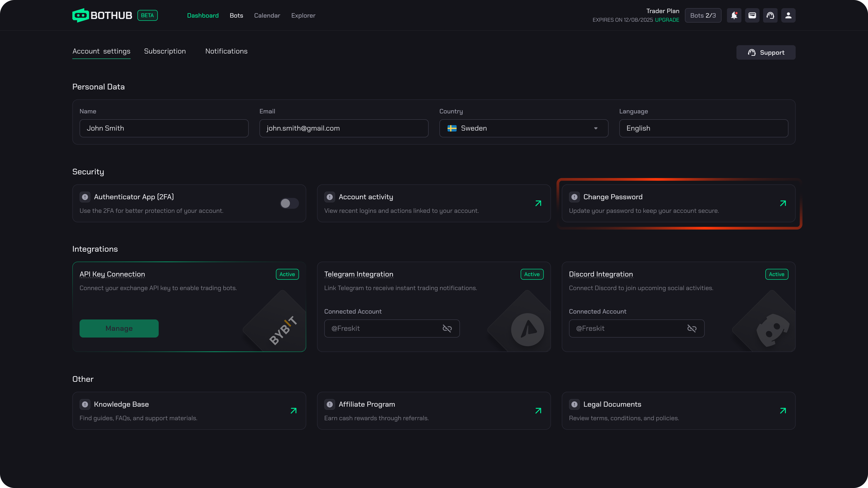This screenshot has width=868, height=488.
Task: Open the Language field showing English
Action: 704,128
